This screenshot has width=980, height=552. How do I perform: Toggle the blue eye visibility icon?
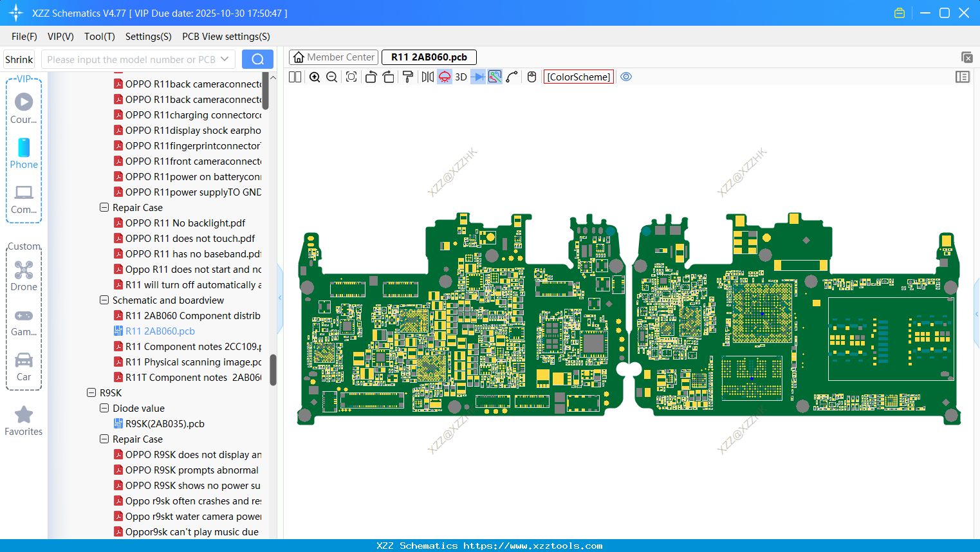pyautogui.click(x=626, y=77)
